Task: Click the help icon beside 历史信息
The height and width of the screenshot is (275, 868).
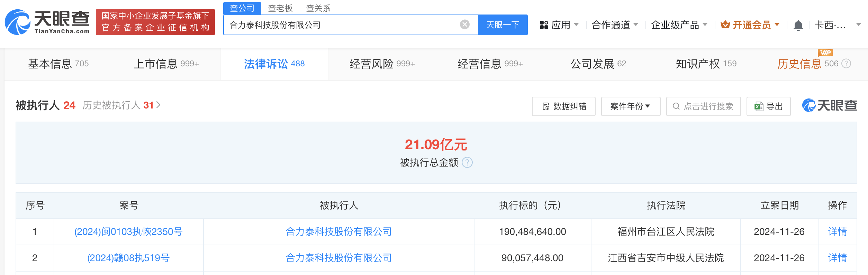Action: point(846,64)
